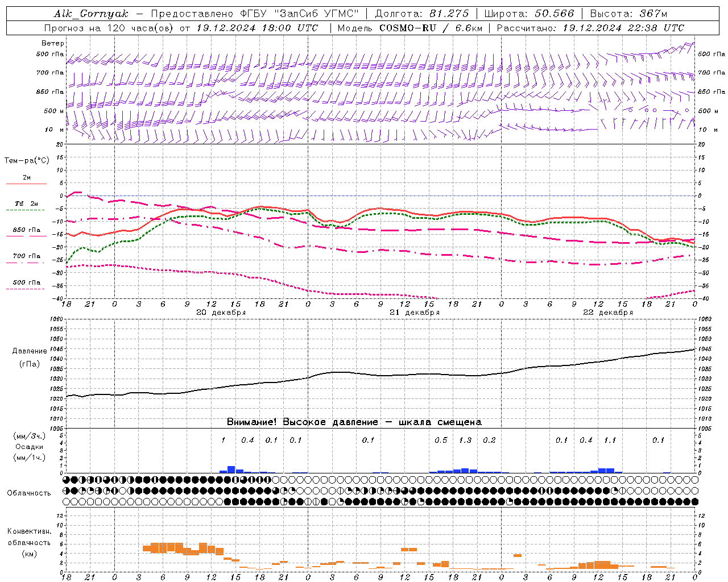Click the 700 гПа temperature legend entry
The width and height of the screenshot is (728, 582).
click(x=27, y=256)
